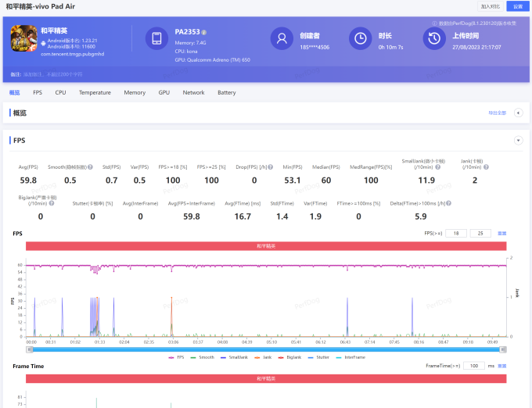Toggle the InterFrame series in chart legend
The height and width of the screenshot is (408, 532).
350,357
